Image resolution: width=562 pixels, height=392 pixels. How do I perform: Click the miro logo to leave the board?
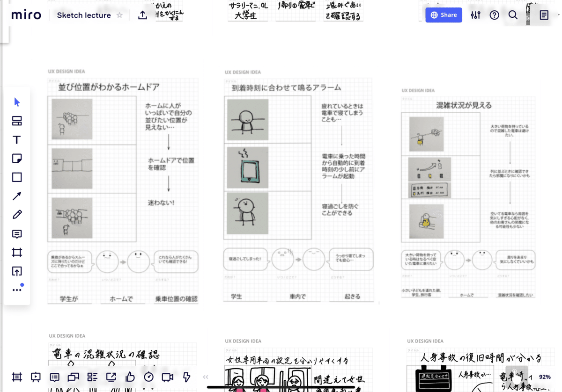click(x=26, y=15)
